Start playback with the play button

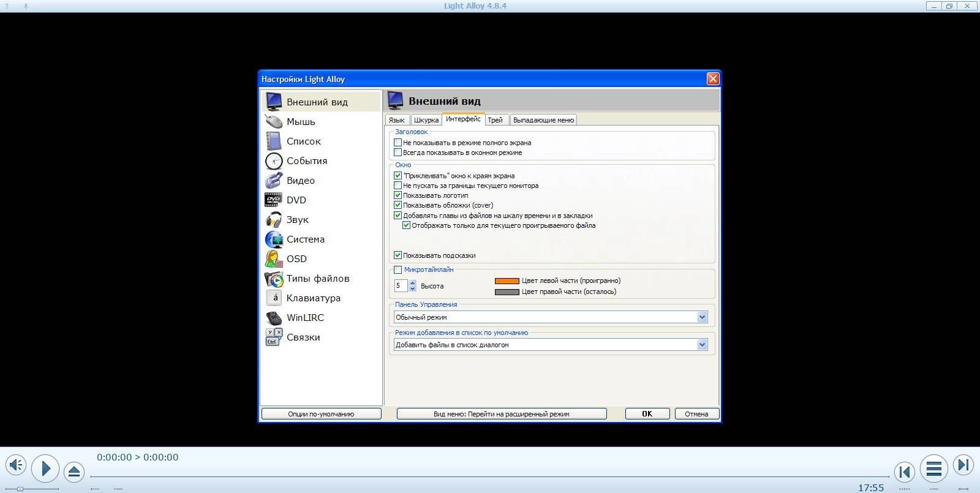pos(45,469)
